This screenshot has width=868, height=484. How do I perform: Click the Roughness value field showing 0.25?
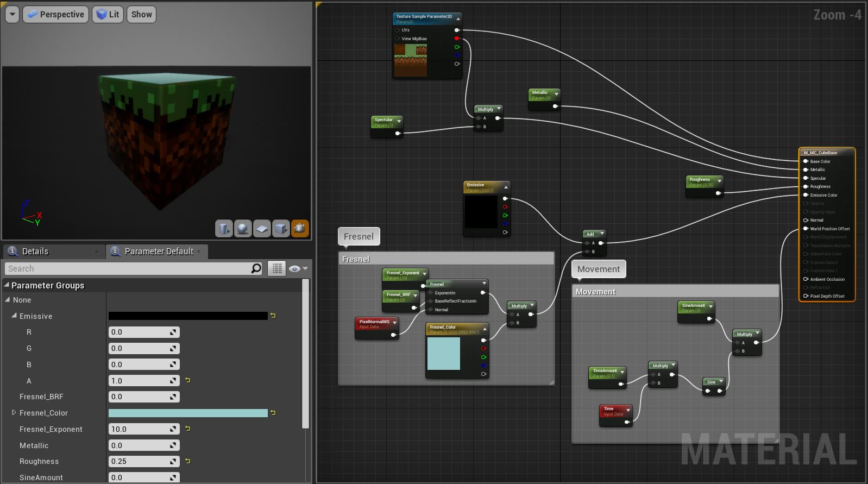tap(144, 461)
